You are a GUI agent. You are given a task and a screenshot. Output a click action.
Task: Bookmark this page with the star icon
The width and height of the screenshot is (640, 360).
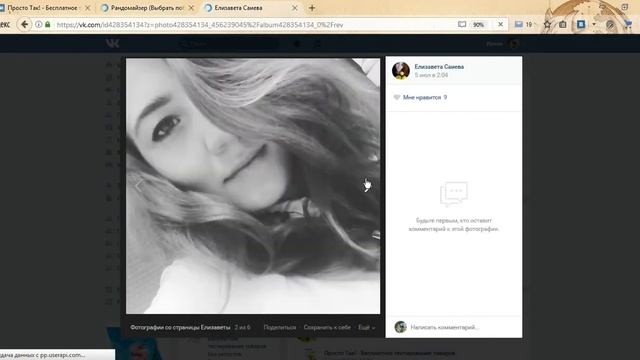pyautogui.click(x=547, y=24)
